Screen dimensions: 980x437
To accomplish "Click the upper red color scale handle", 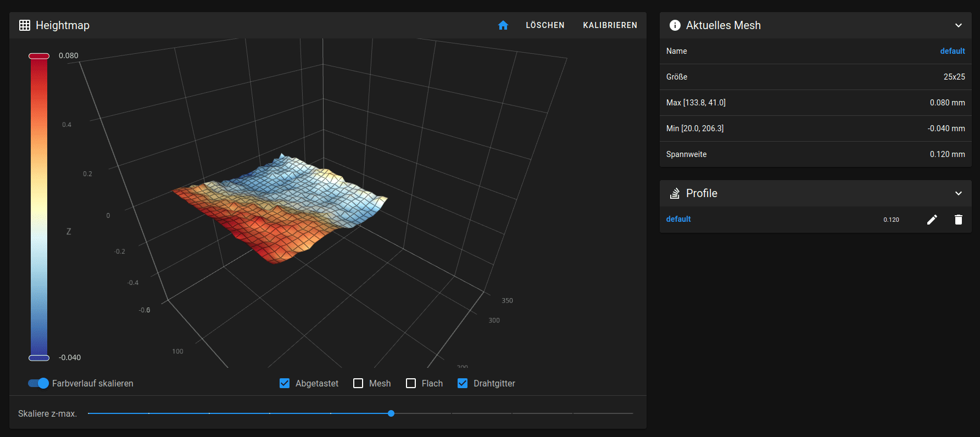I will point(39,56).
